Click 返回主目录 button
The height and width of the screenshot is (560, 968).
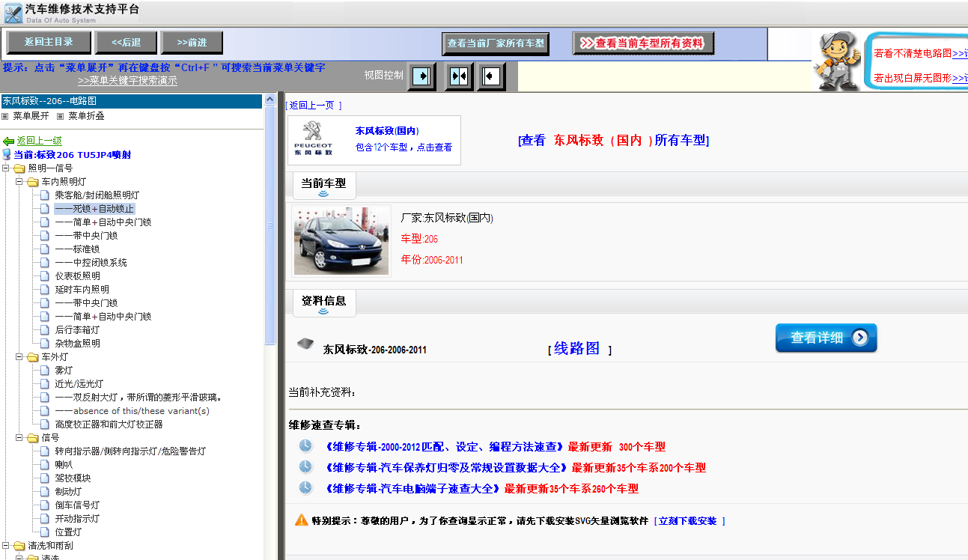click(49, 42)
